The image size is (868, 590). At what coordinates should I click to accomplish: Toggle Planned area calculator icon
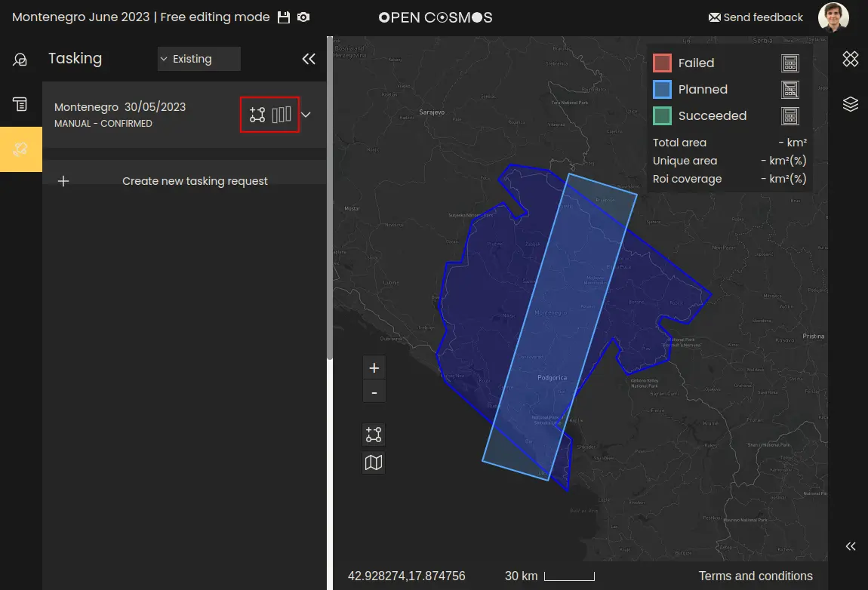tap(790, 90)
